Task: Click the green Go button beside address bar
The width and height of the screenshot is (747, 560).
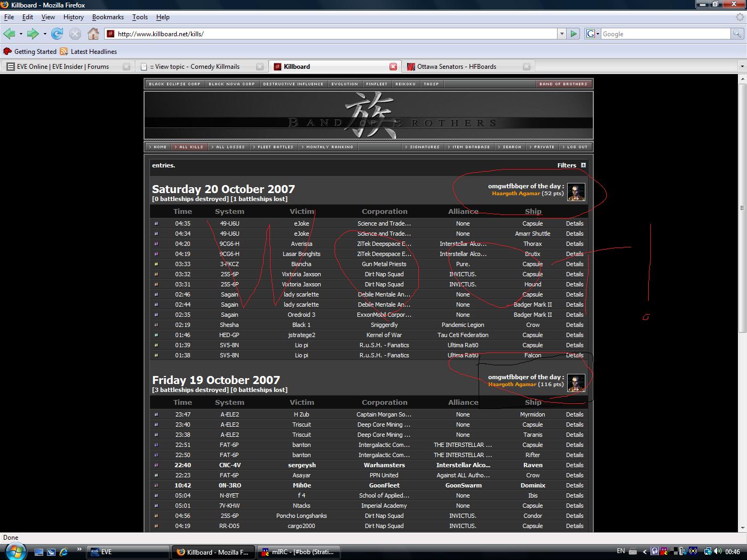Action: 574,34
